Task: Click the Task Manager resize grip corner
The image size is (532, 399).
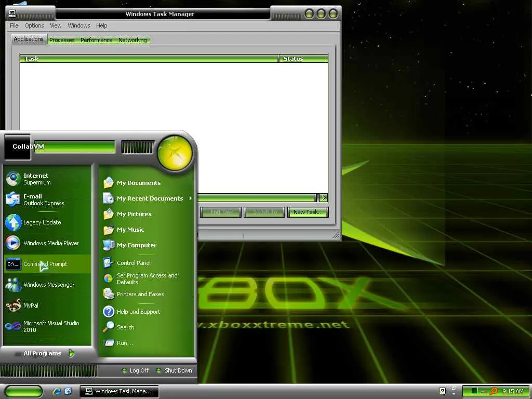Action: 336,235
